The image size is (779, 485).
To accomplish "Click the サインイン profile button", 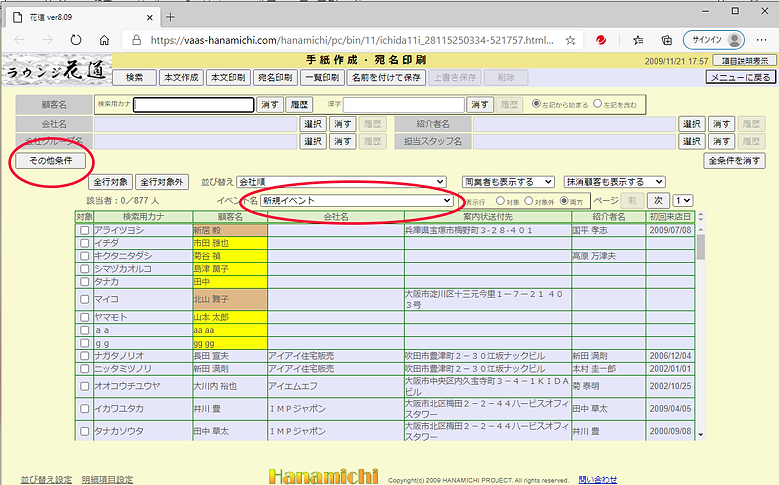I will click(x=713, y=40).
